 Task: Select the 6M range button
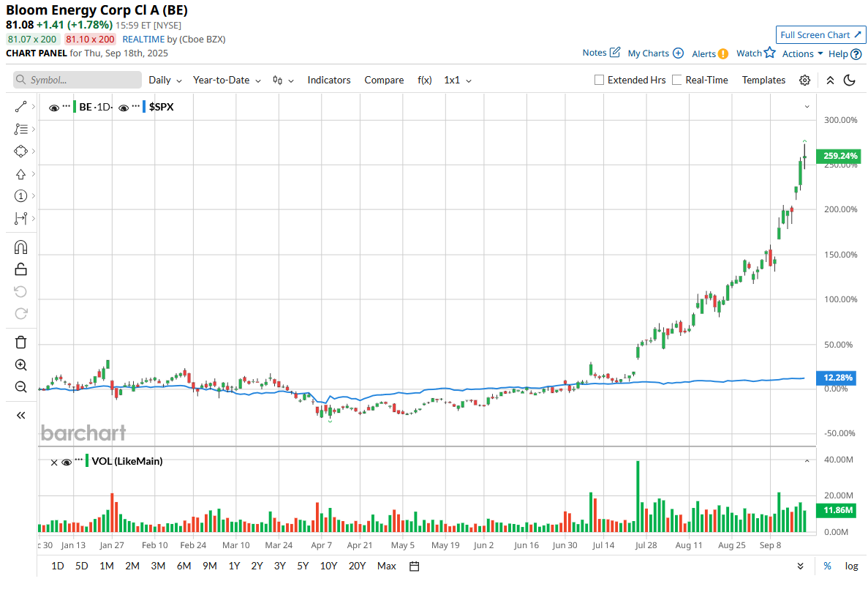[184, 566]
